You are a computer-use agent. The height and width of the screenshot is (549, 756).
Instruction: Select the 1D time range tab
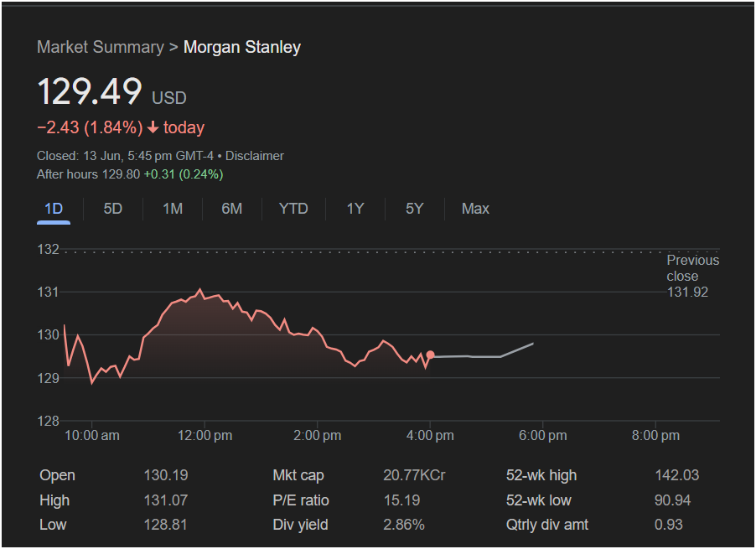coord(54,209)
